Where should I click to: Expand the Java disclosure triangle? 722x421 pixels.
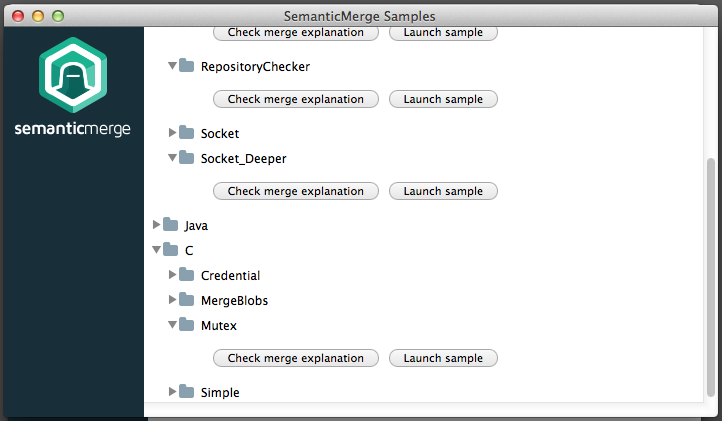click(x=156, y=225)
